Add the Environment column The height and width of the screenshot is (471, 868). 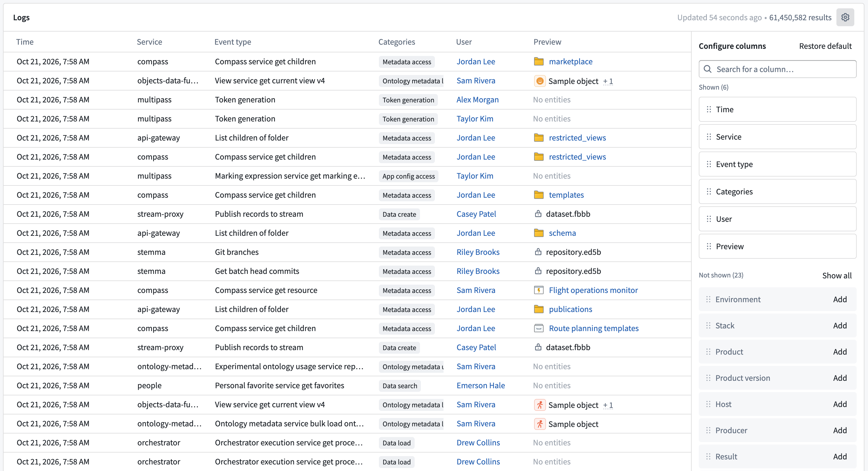(x=840, y=299)
